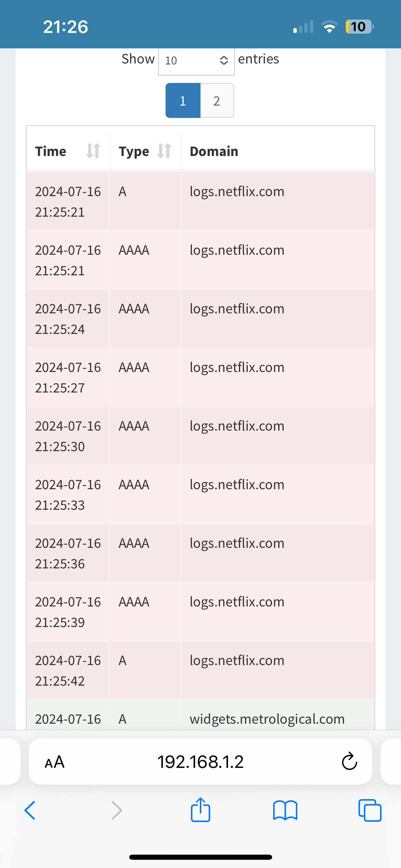Sort table by Time column arrows

[93, 151]
